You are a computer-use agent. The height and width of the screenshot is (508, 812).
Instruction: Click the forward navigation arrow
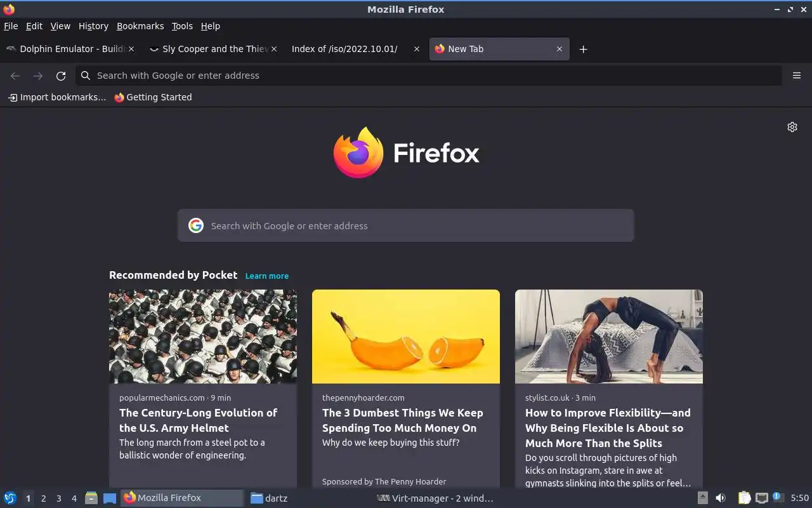(38, 76)
